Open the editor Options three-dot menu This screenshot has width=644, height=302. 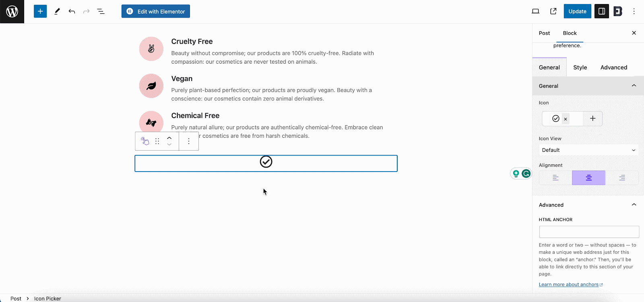(634, 11)
